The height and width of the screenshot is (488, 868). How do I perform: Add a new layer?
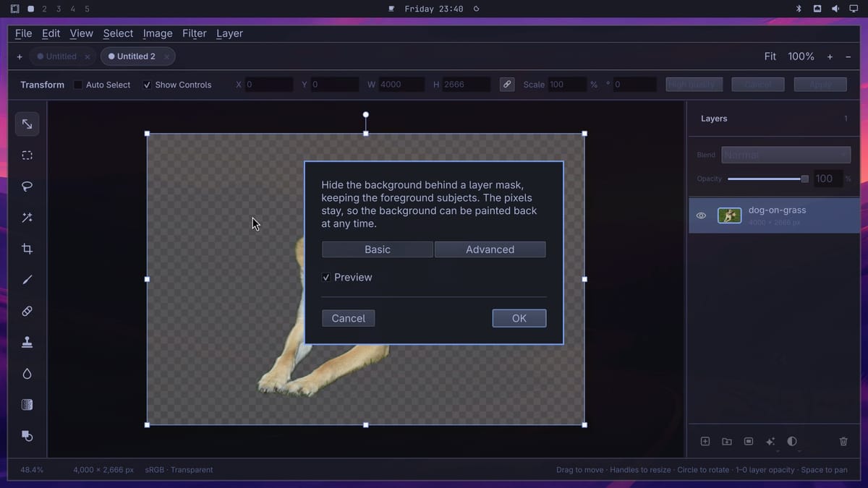(705, 442)
